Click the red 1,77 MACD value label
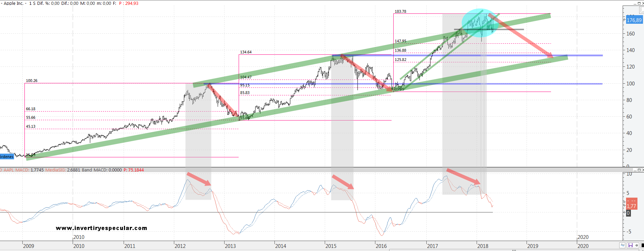 click(x=631, y=206)
